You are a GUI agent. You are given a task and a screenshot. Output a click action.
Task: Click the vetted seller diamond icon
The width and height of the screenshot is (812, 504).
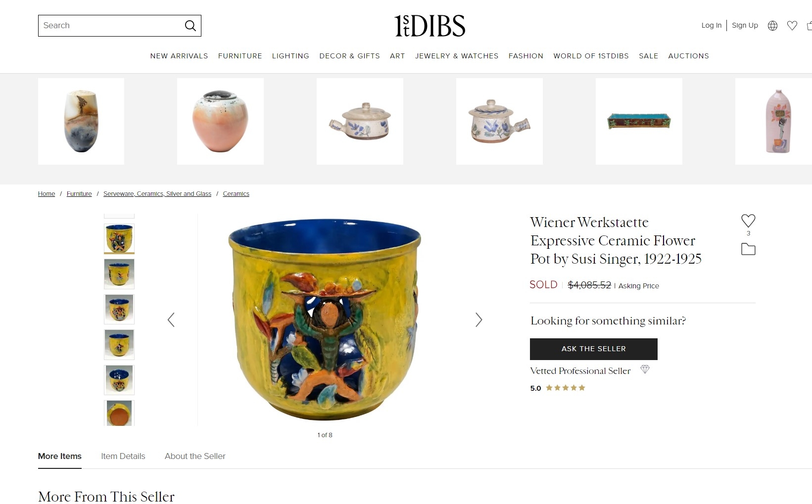(645, 369)
